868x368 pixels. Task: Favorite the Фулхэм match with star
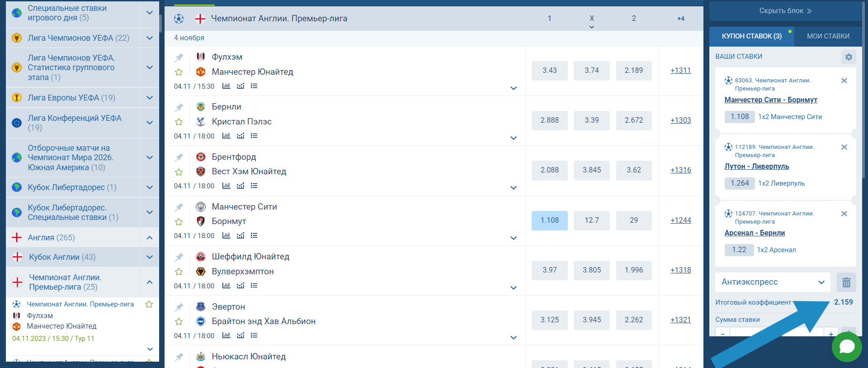click(179, 72)
